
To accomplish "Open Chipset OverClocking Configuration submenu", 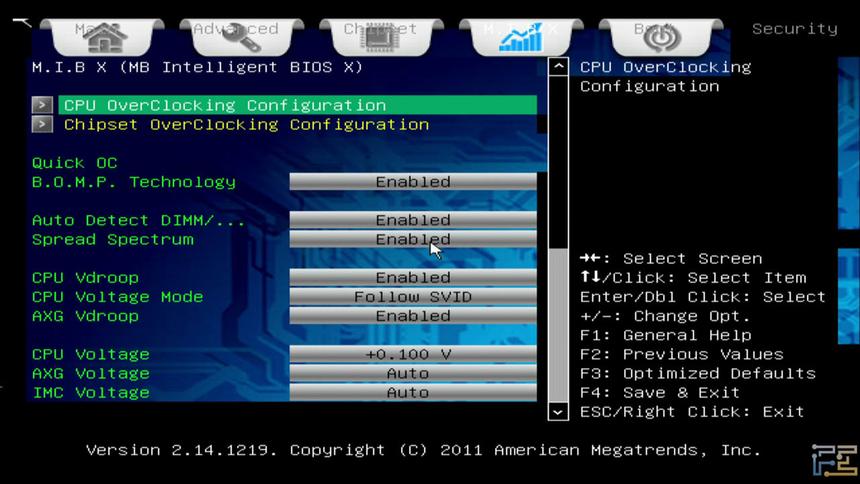I will (x=246, y=125).
